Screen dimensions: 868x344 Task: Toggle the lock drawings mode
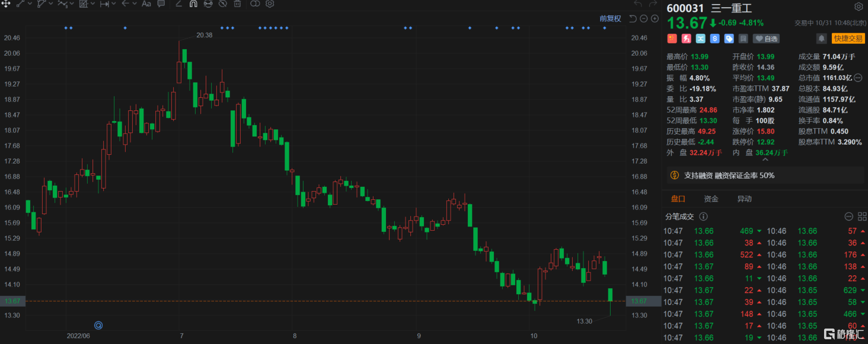click(x=208, y=3)
